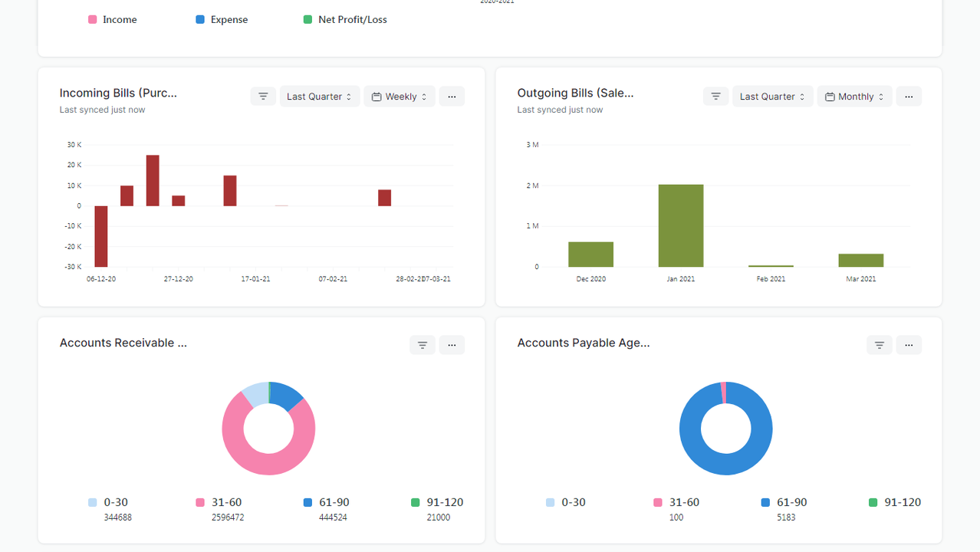Toggle Income legend series

pos(113,20)
